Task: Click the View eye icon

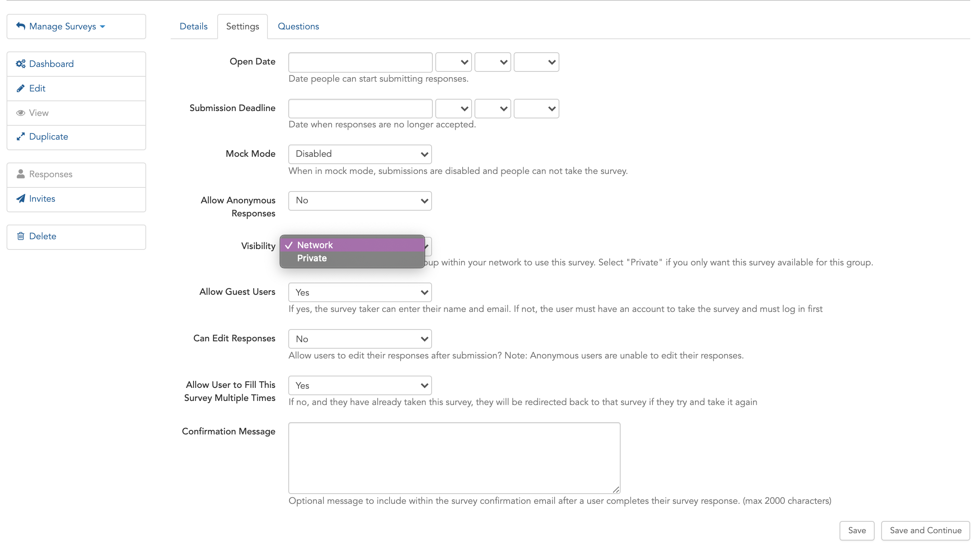Action: pyautogui.click(x=21, y=113)
